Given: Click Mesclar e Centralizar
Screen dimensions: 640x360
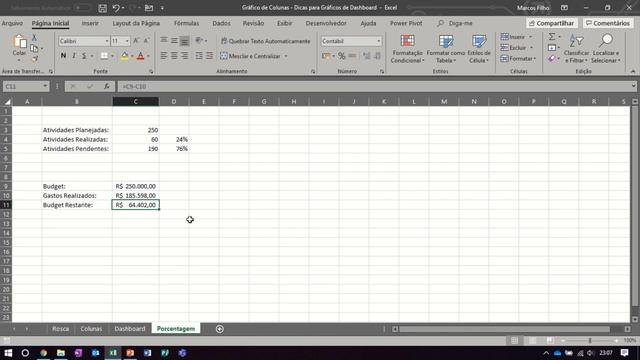Looking at the screenshot, I should click(x=251, y=56).
